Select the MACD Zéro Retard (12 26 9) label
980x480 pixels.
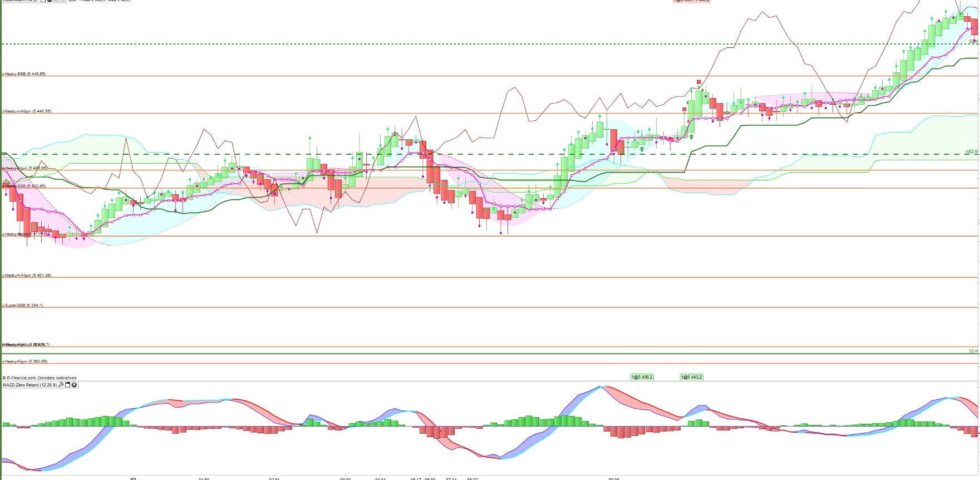pos(29,385)
